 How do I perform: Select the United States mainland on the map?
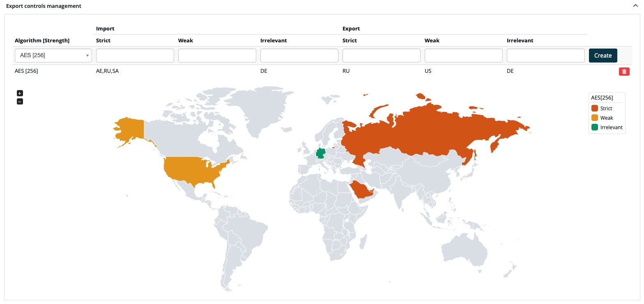click(193, 171)
